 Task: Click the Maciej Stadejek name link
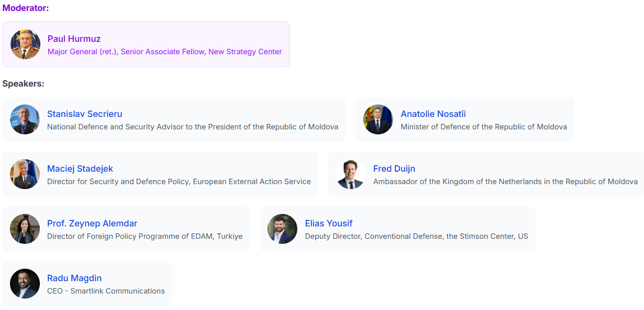[x=80, y=169]
